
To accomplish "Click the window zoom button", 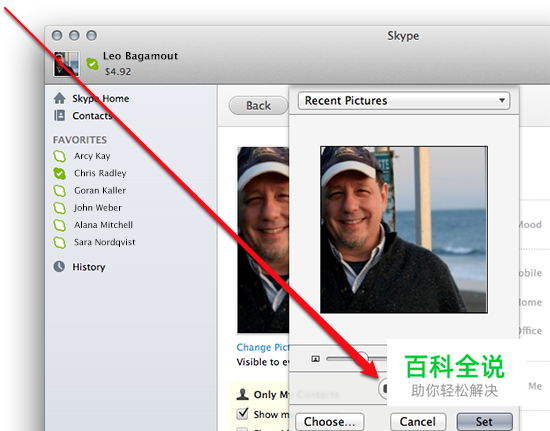I will click(92, 35).
